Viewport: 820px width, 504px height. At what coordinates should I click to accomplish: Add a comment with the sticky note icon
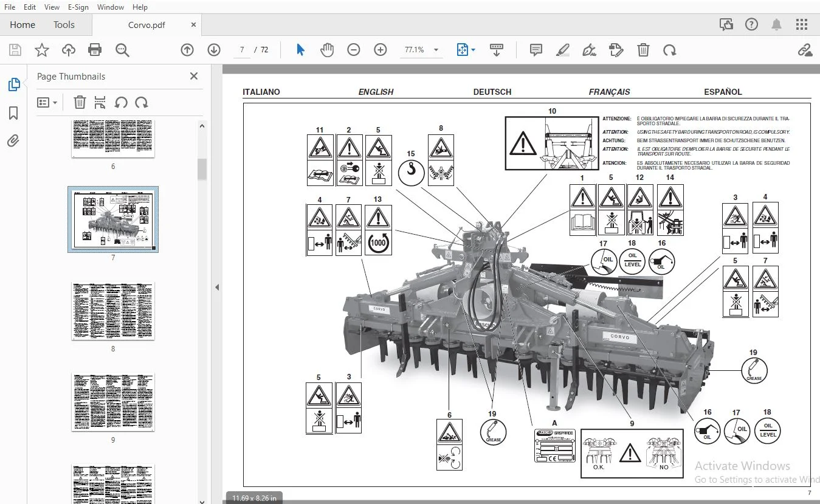click(x=536, y=50)
